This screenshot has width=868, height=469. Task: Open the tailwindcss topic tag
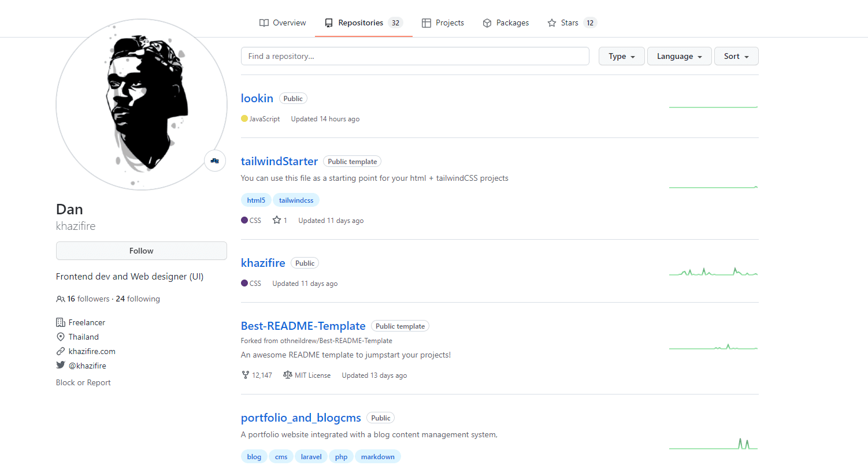pos(296,199)
